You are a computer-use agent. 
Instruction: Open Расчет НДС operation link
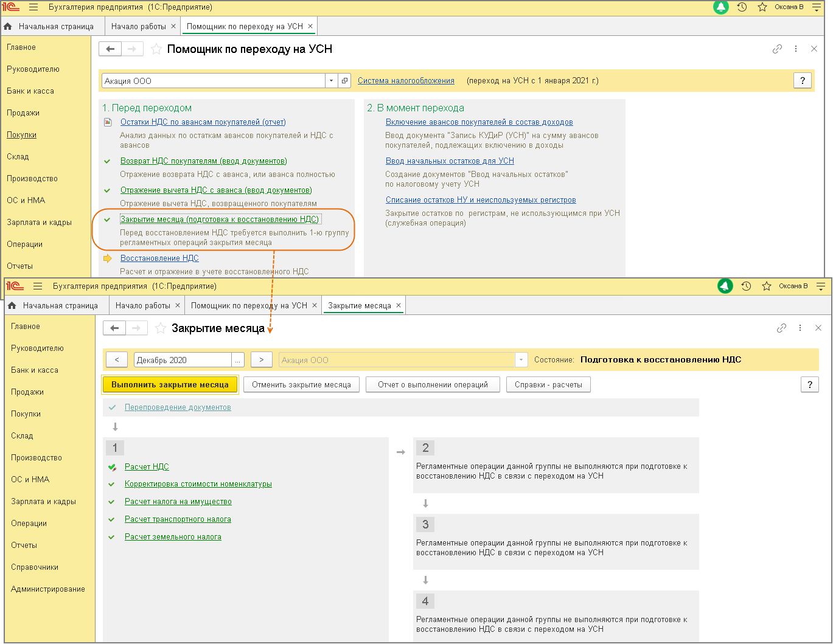(147, 467)
